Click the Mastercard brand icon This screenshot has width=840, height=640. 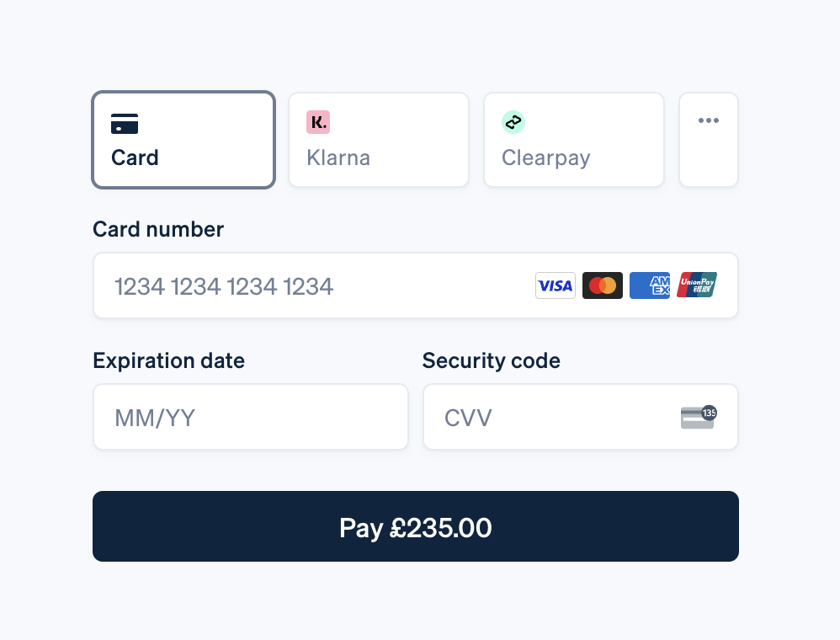coord(603,285)
